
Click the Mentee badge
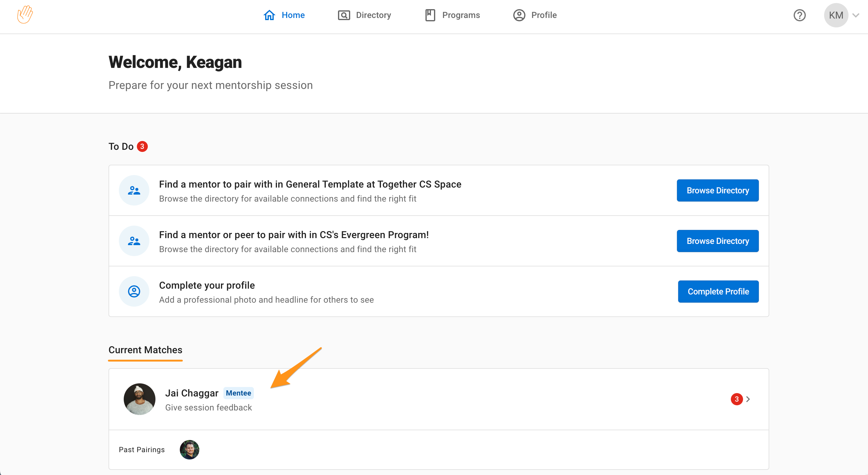point(238,393)
